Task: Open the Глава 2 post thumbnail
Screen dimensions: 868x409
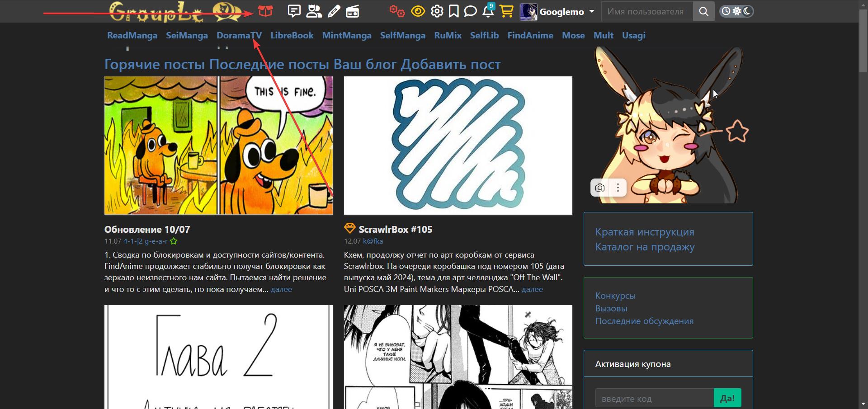Action: point(218,357)
